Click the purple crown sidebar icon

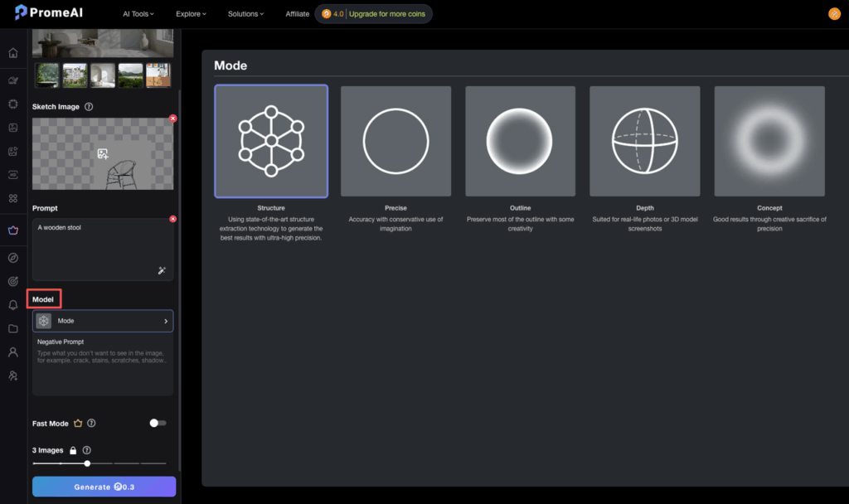13,230
